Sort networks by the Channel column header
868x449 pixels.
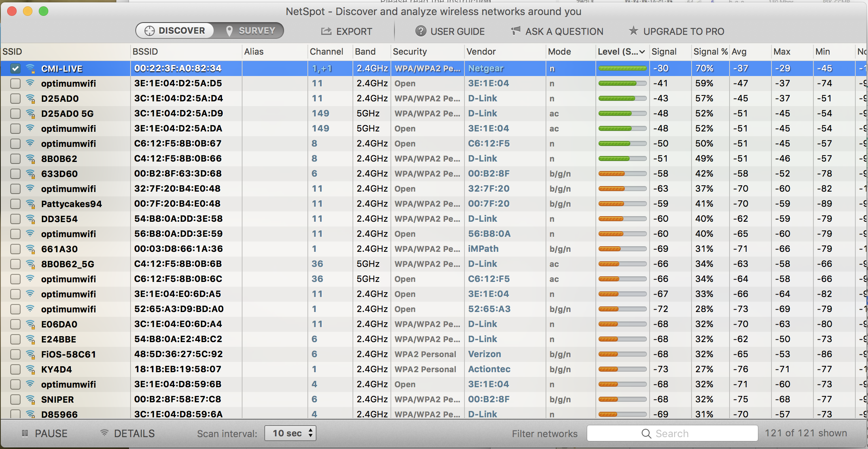pyautogui.click(x=326, y=52)
